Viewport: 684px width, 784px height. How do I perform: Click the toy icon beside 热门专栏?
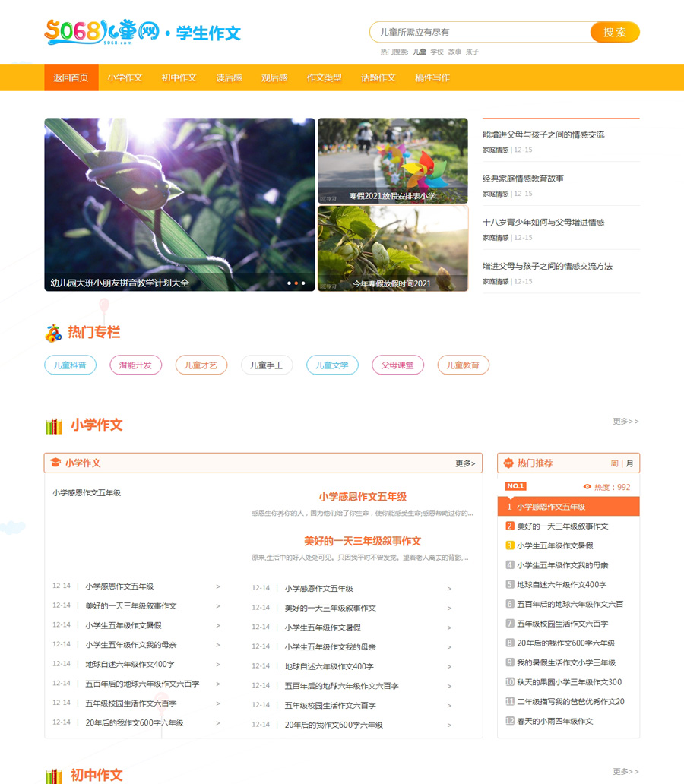pos(53,333)
